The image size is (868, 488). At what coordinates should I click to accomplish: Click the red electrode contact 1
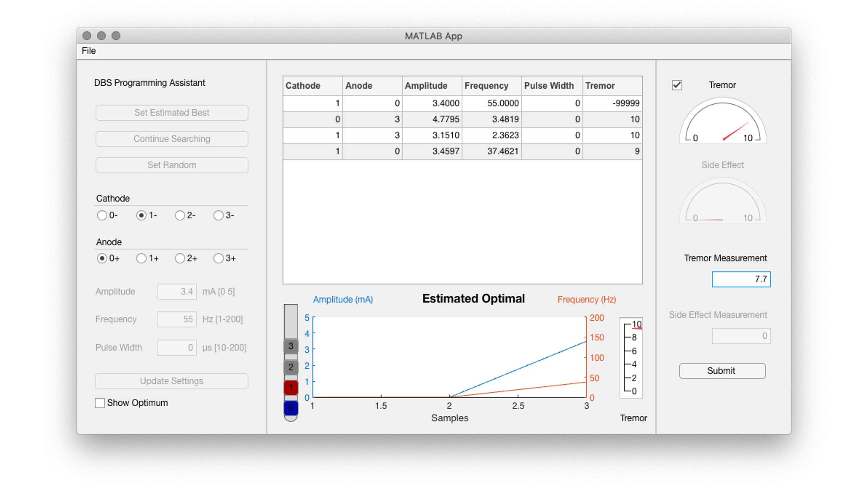point(291,387)
